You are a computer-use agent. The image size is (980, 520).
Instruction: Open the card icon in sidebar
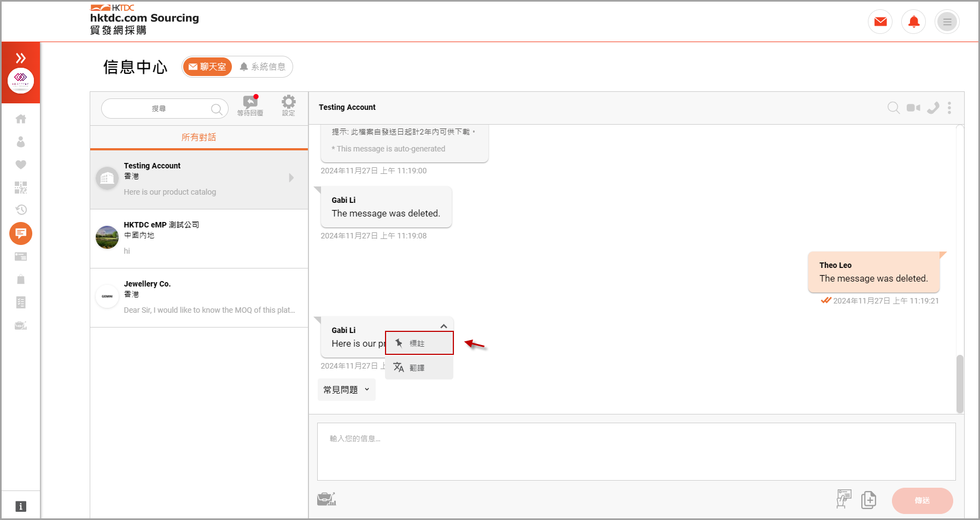(x=21, y=256)
